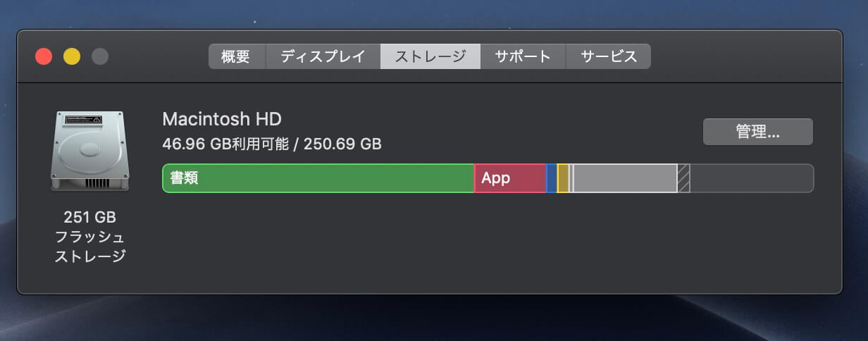Switch to the 概要 tab
Image resolution: width=868 pixels, height=341 pixels.
click(236, 56)
